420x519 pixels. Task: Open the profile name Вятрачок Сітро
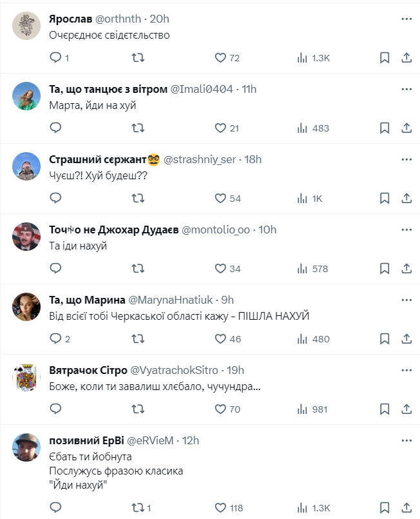[88, 370]
